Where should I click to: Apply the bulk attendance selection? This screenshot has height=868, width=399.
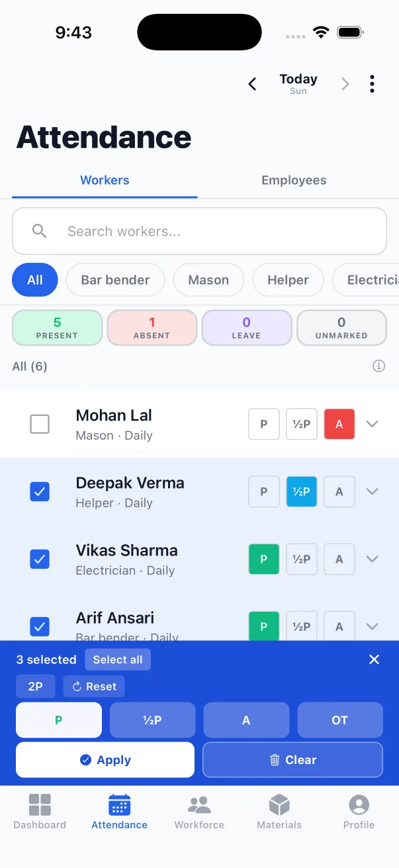pyautogui.click(x=105, y=759)
